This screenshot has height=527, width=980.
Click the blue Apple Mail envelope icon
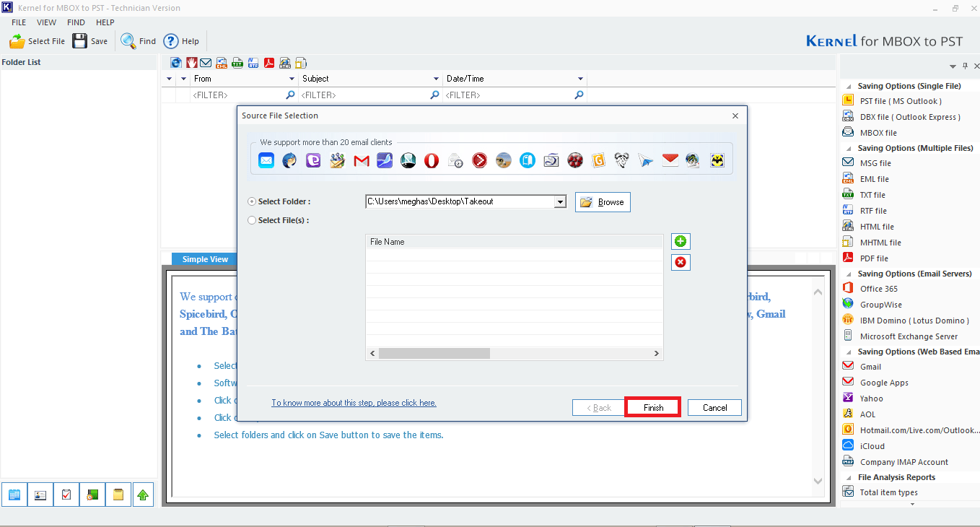266,161
